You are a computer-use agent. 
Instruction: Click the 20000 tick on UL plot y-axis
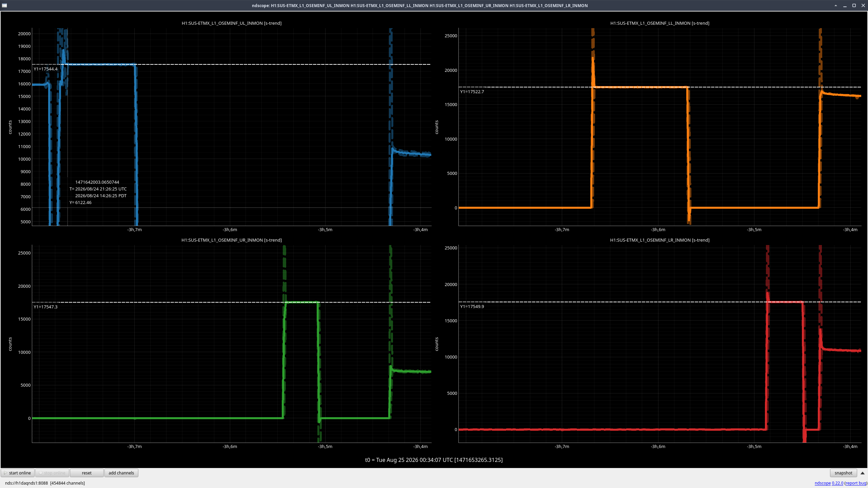tap(24, 34)
